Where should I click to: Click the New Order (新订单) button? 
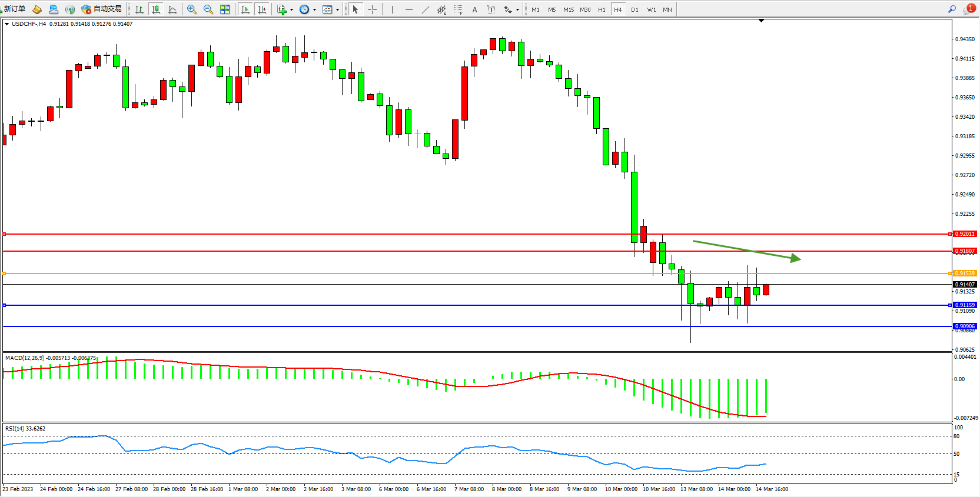tap(14, 9)
